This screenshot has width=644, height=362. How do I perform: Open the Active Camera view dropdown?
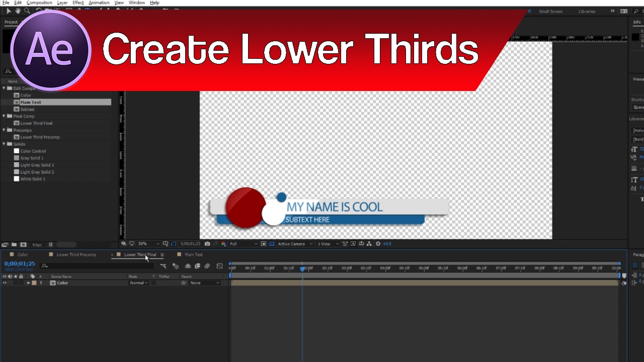295,244
